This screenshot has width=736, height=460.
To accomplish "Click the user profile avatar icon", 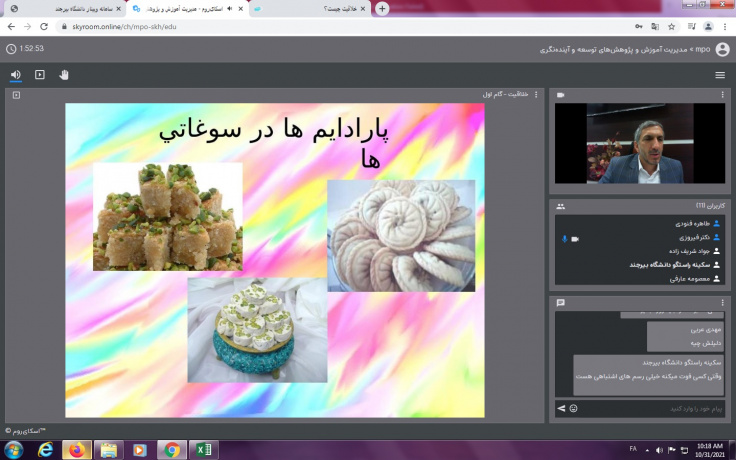I will [722, 48].
